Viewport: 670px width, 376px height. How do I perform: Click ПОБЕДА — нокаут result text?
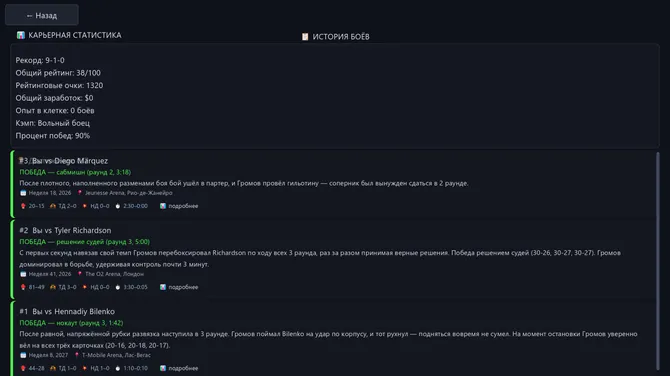pyautogui.click(x=71, y=323)
